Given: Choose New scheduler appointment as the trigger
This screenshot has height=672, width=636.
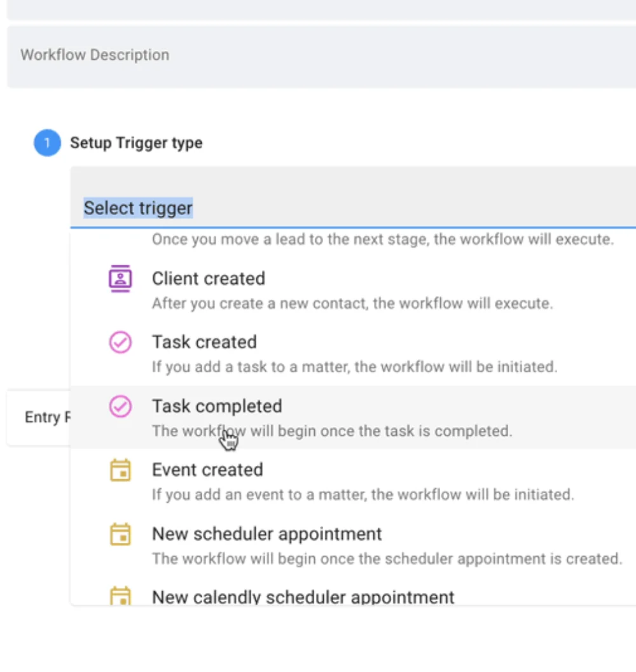Looking at the screenshot, I should (267, 534).
